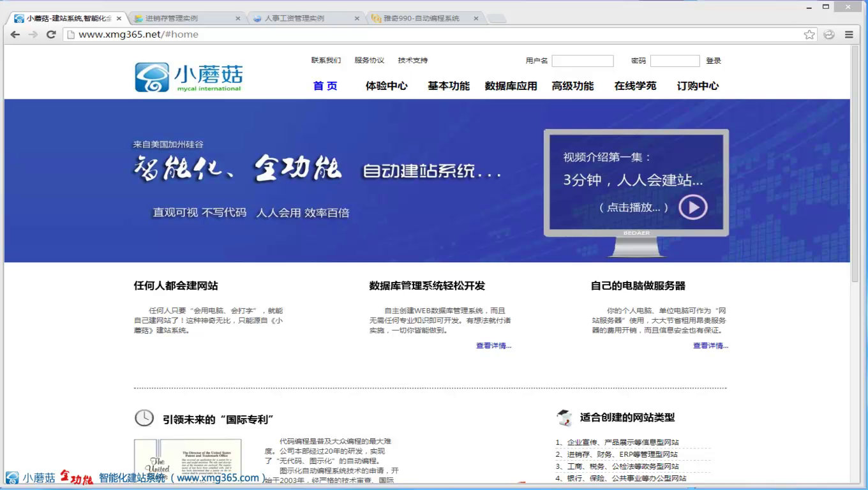
Task: Click the 登录 login button
Action: pyautogui.click(x=714, y=61)
